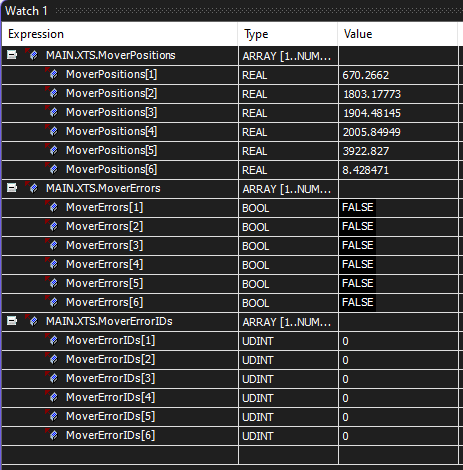This screenshot has width=463, height=470.
Task: Select the MoverErrors[3] row name
Action: [104, 245]
